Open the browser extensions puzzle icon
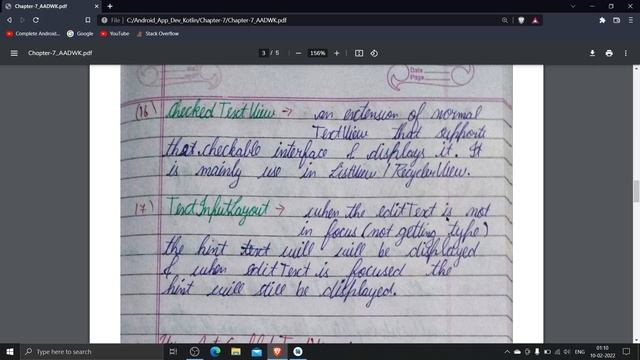Image resolution: width=640 pixels, height=360 pixels. [x=602, y=20]
